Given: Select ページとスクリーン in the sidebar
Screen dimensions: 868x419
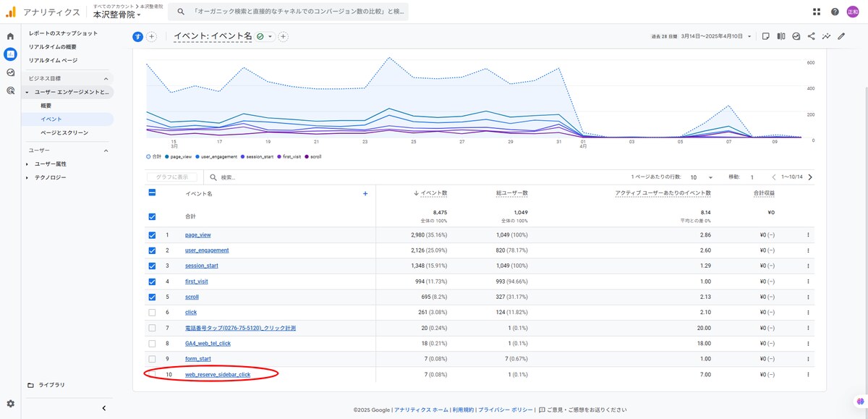Looking at the screenshot, I should (x=64, y=132).
